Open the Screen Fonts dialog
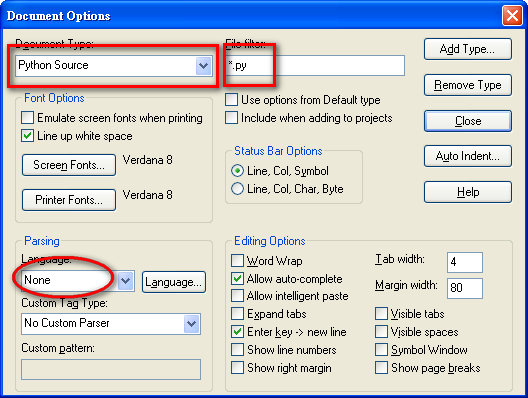This screenshot has width=528, height=398. point(69,165)
